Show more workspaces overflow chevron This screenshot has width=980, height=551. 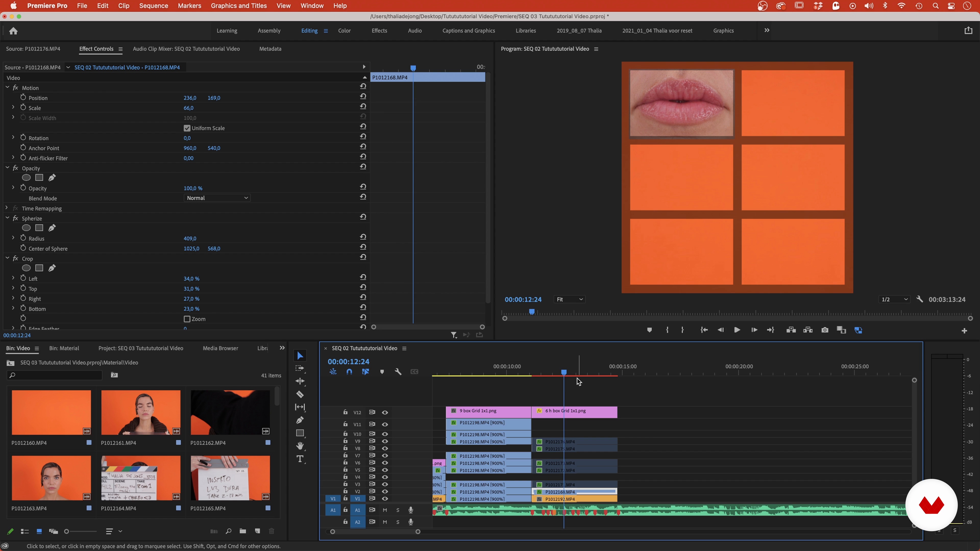(767, 30)
